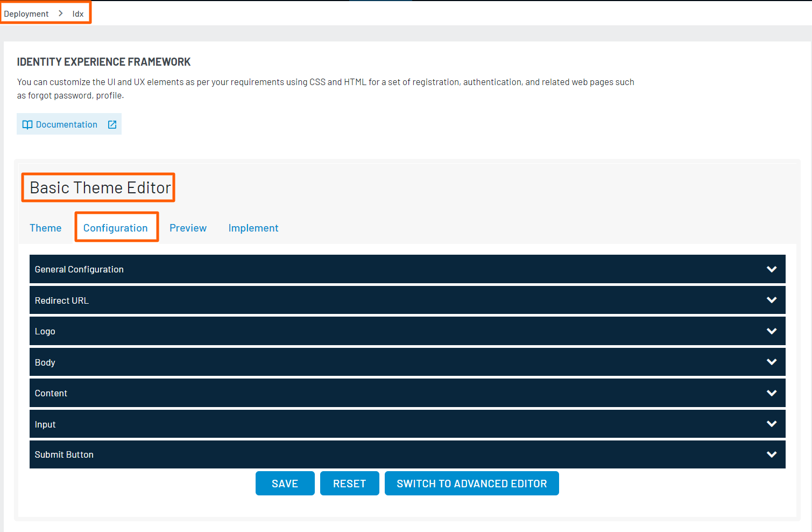This screenshot has width=812, height=532.
Task: Click the RESET button
Action: 349,484
